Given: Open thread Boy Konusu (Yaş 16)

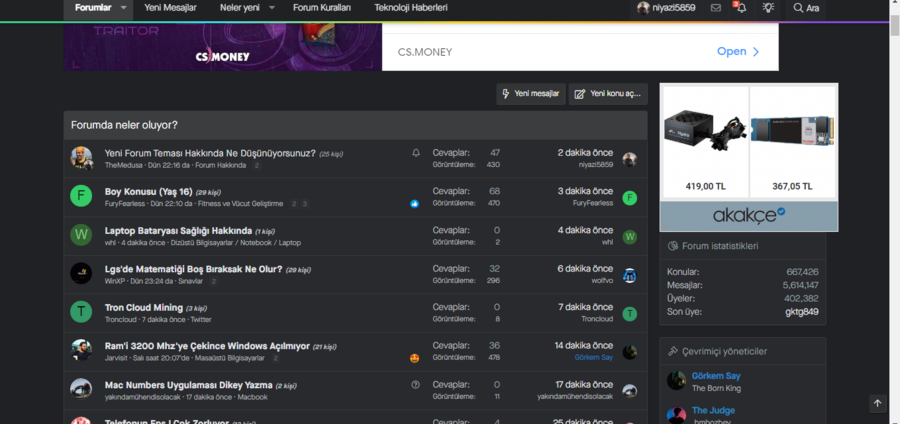Looking at the screenshot, I should point(148,192).
